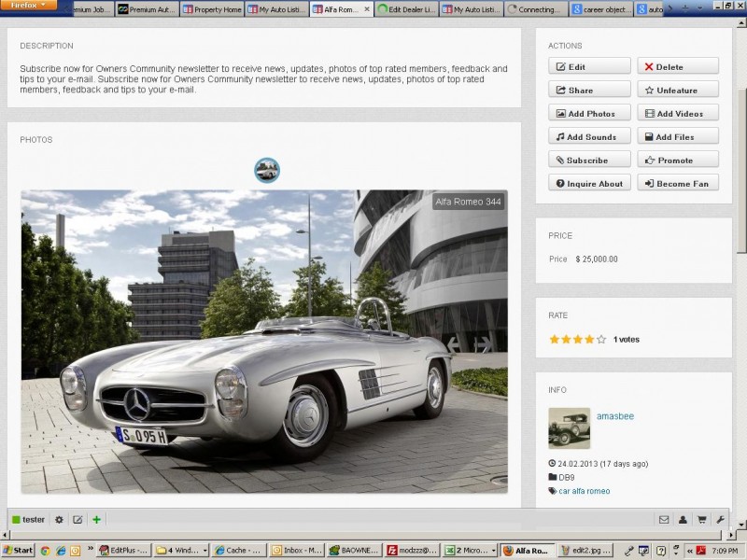This screenshot has width=747, height=560.
Task: Open the Windows Start menu
Action: click(18, 551)
